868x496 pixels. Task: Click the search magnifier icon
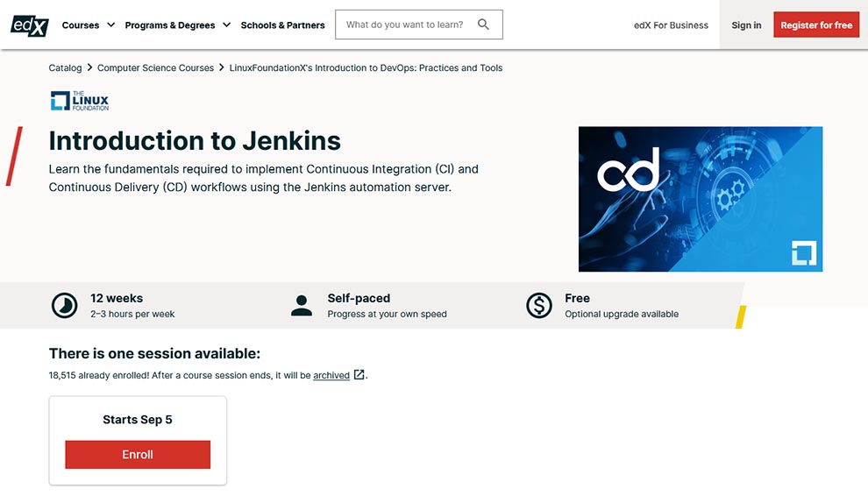(x=483, y=25)
